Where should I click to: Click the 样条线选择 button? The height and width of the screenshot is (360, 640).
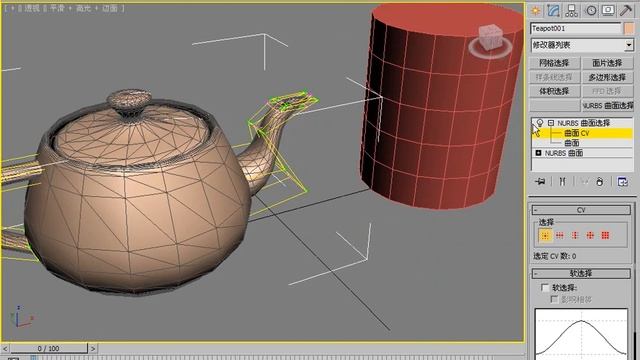(x=554, y=77)
